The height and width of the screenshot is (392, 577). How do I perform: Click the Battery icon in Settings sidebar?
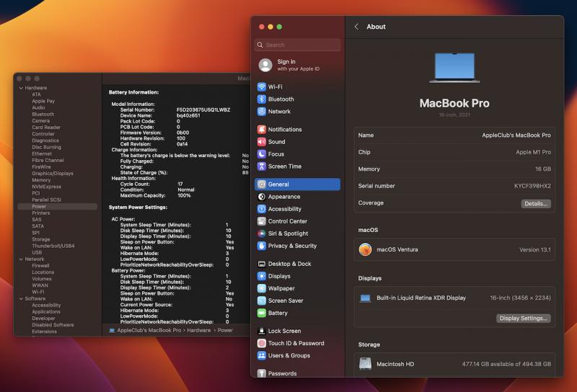coord(261,313)
